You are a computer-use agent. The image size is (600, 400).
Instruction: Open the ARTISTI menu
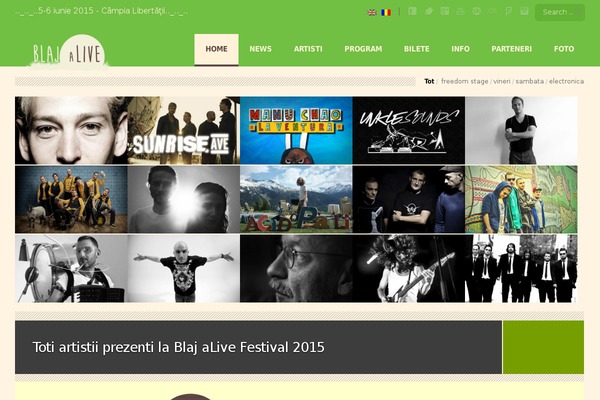308,49
